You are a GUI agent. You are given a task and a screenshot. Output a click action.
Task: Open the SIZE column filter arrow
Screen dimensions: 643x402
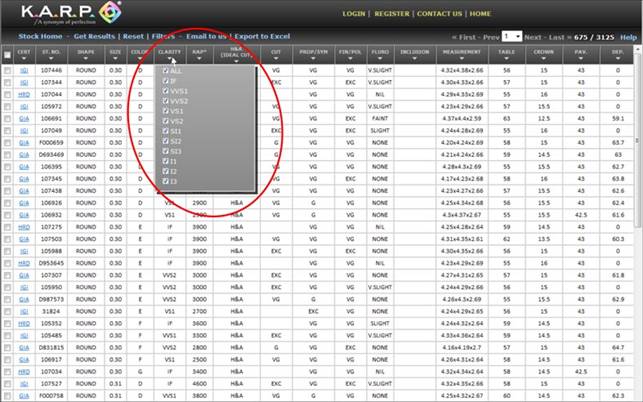click(x=115, y=59)
